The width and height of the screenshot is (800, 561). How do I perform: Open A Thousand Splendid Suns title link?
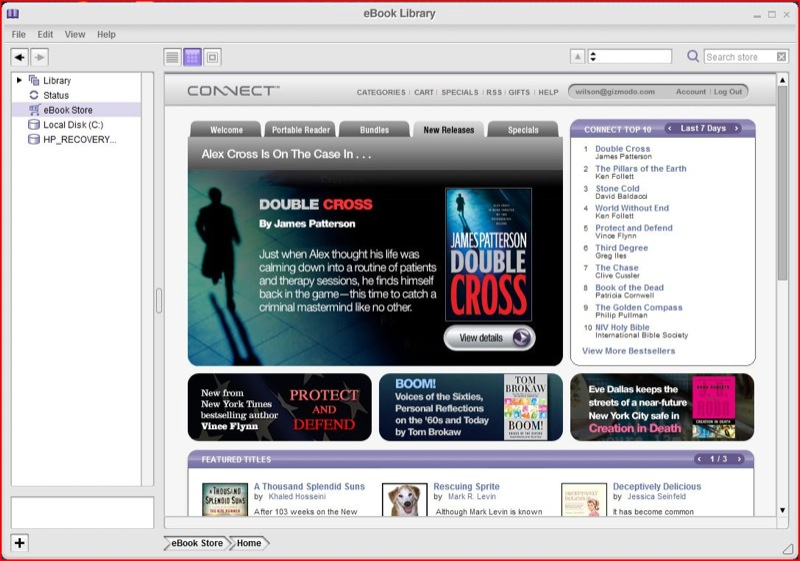point(309,487)
